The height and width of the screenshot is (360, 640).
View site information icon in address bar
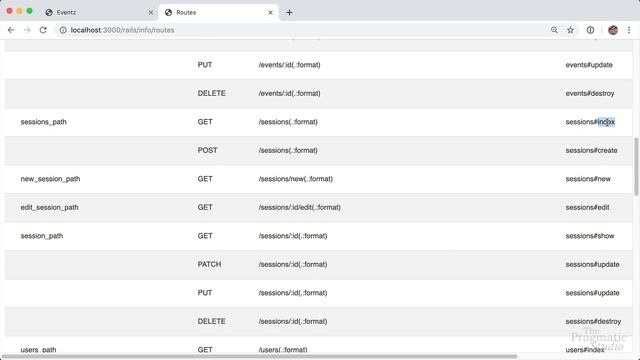point(63,30)
